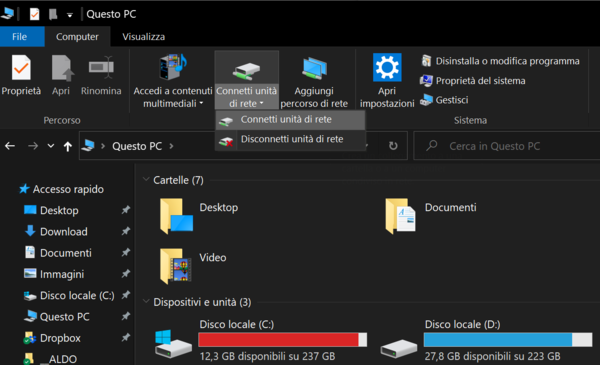The image size is (600, 365).
Task: Open the Video folder icon
Action: [176, 266]
